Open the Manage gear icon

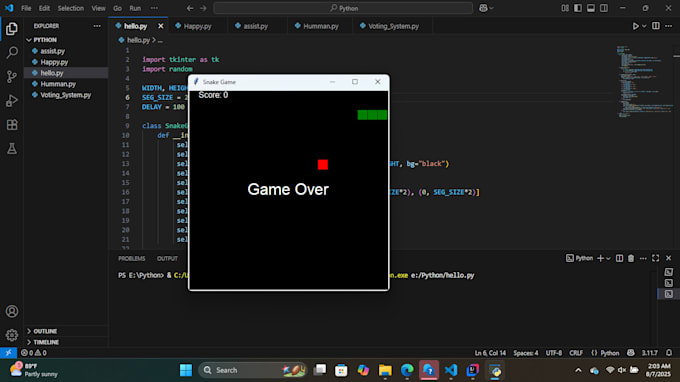(x=12, y=335)
